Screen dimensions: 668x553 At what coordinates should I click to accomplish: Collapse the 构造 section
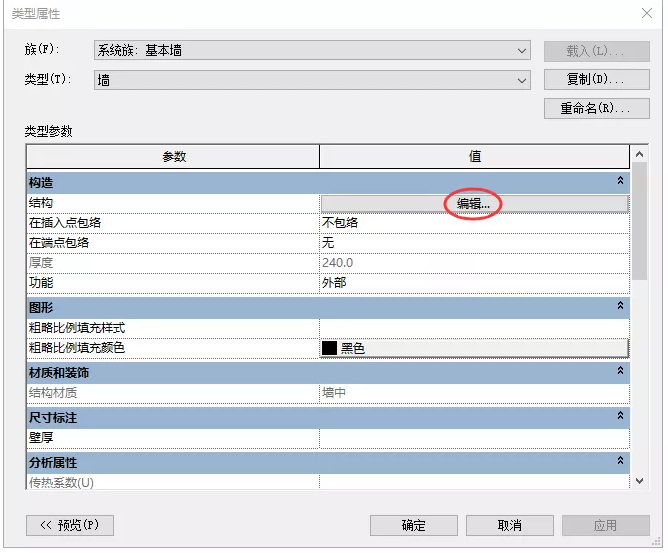620,182
